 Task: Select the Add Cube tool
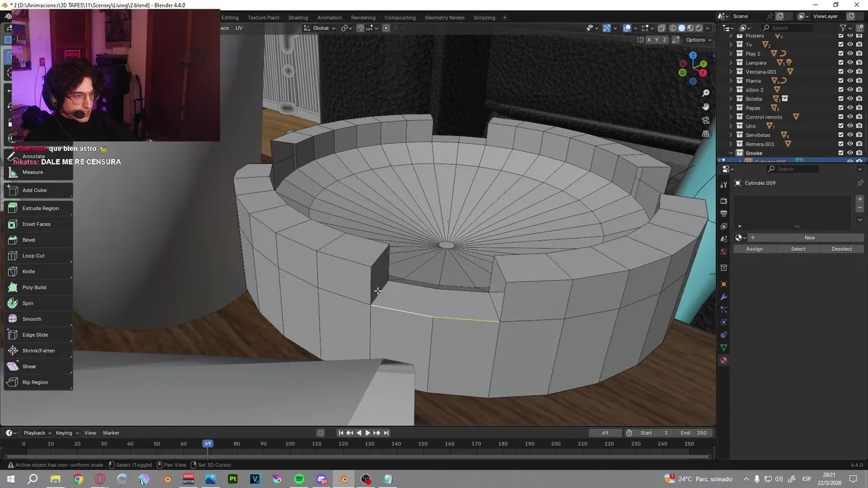pyautogui.click(x=37, y=190)
